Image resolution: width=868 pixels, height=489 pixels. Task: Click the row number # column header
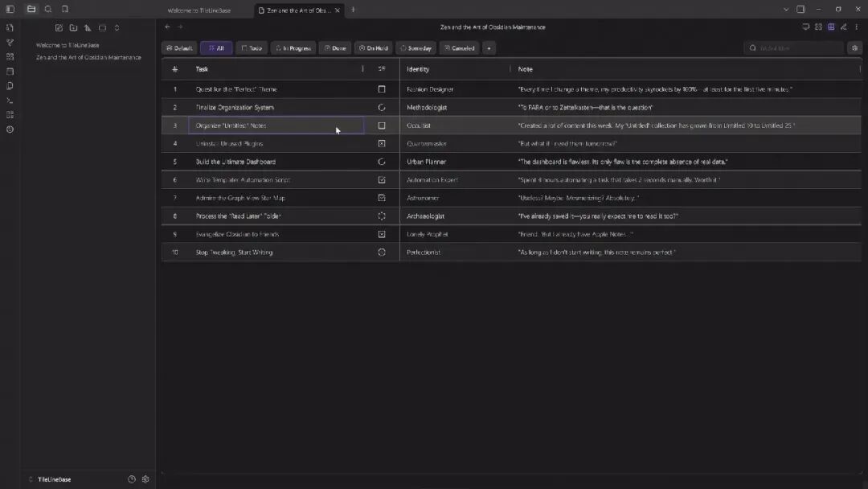coord(175,69)
